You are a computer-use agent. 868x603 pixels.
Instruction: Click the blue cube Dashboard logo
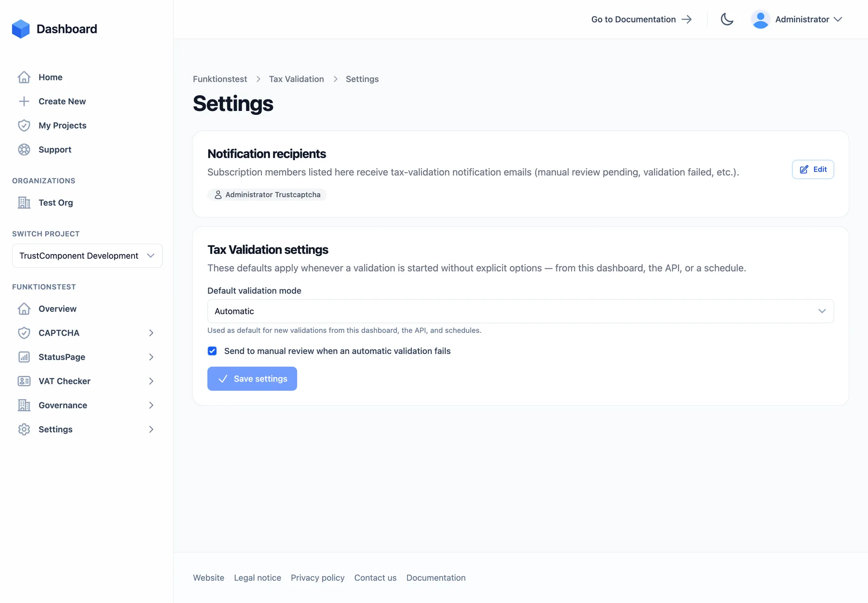coord(21,29)
